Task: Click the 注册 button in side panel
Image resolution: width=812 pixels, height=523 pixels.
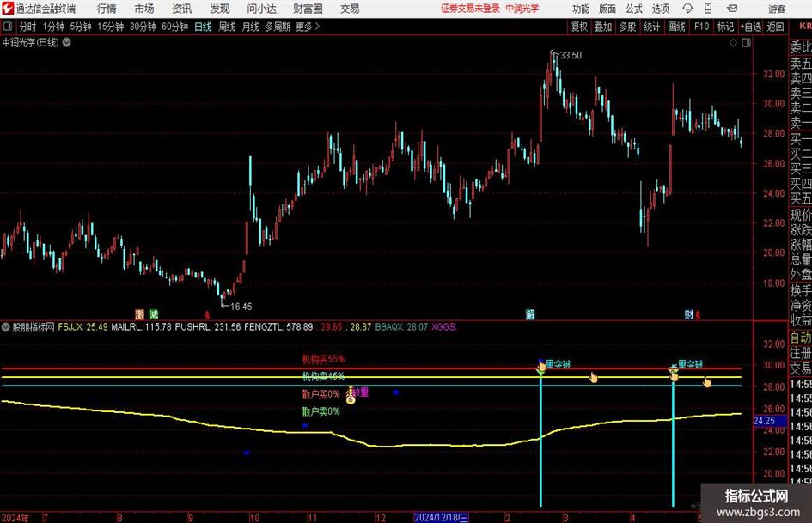Action: [801, 353]
